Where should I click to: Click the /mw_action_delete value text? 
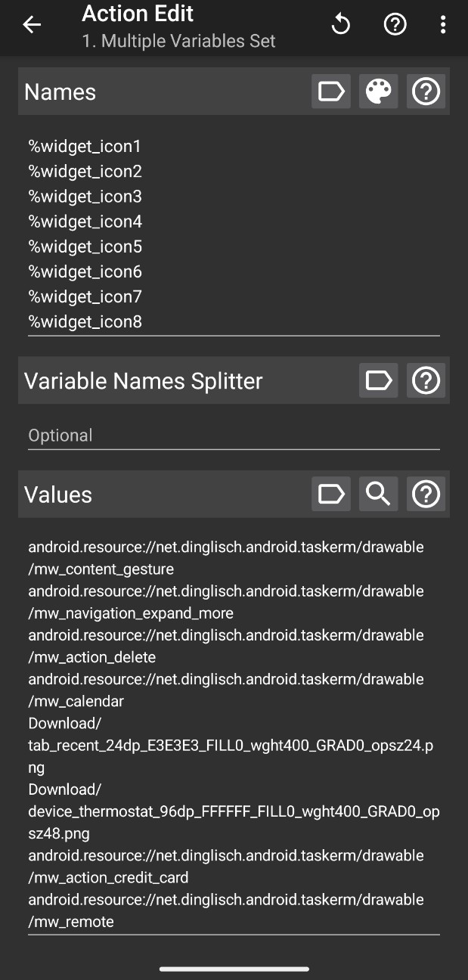(92, 656)
